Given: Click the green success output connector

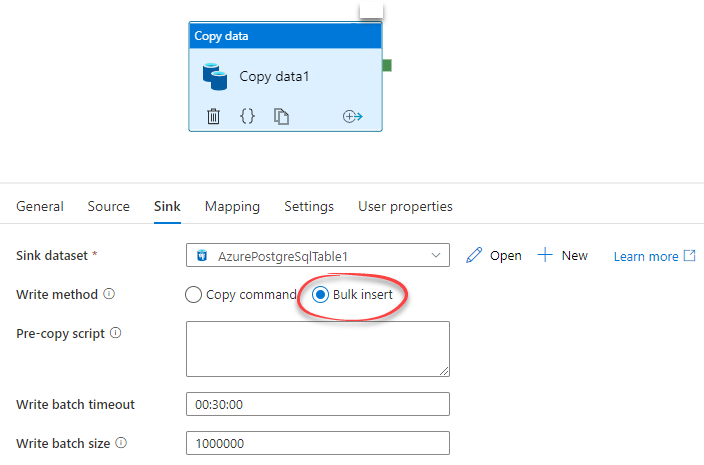Looking at the screenshot, I should pyautogui.click(x=387, y=66).
